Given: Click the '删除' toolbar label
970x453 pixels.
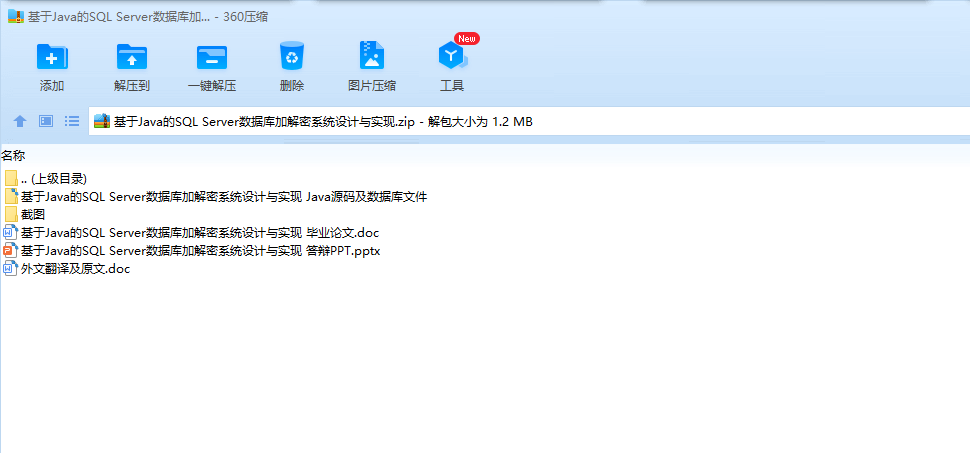Looking at the screenshot, I should [292, 86].
